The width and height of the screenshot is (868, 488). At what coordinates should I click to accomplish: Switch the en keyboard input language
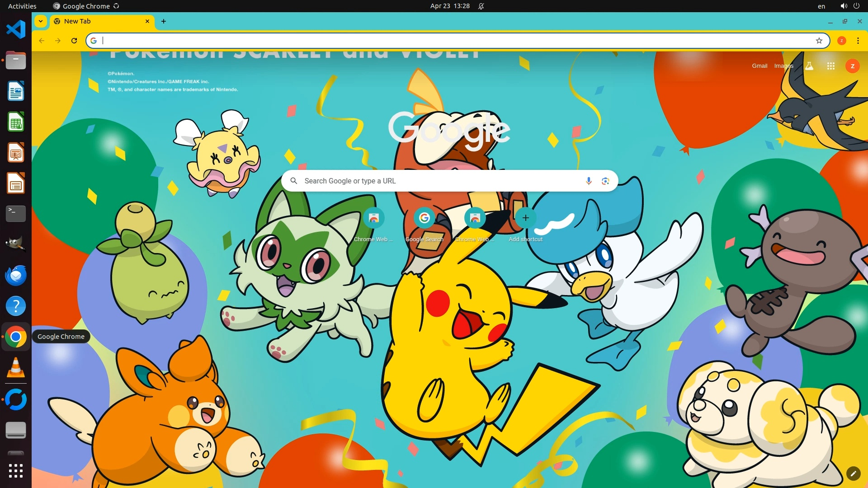click(821, 6)
